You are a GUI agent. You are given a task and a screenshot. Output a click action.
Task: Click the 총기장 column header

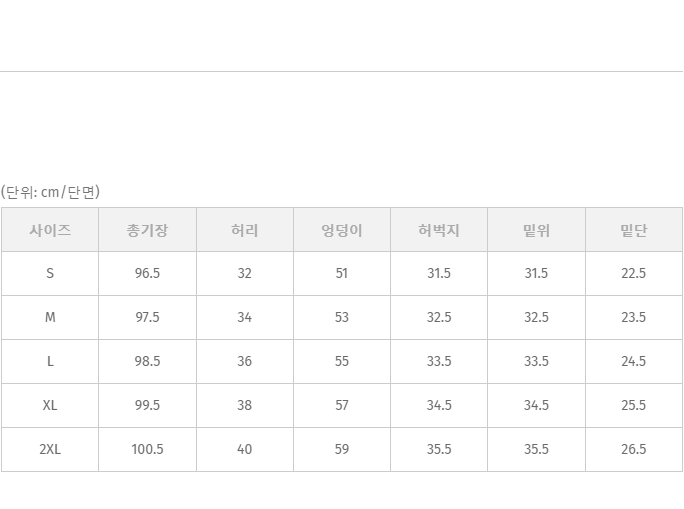[147, 230]
